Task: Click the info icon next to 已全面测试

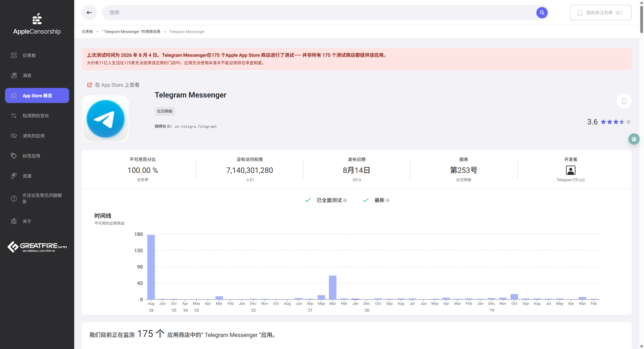Action: (345, 201)
